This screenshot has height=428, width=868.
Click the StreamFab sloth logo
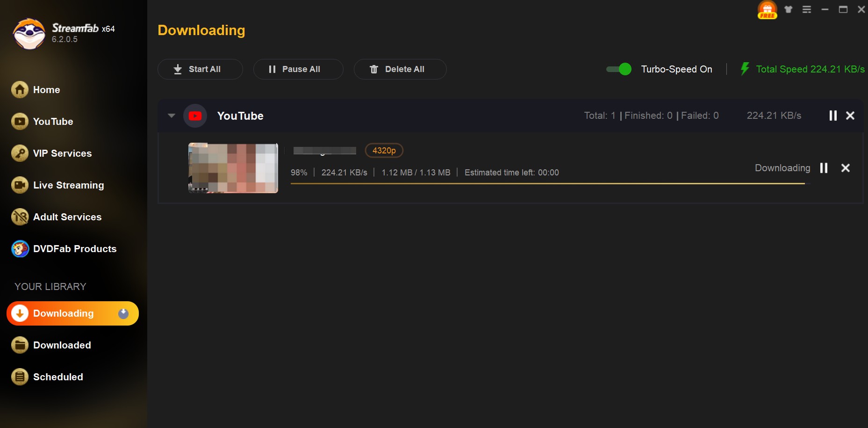click(x=29, y=34)
